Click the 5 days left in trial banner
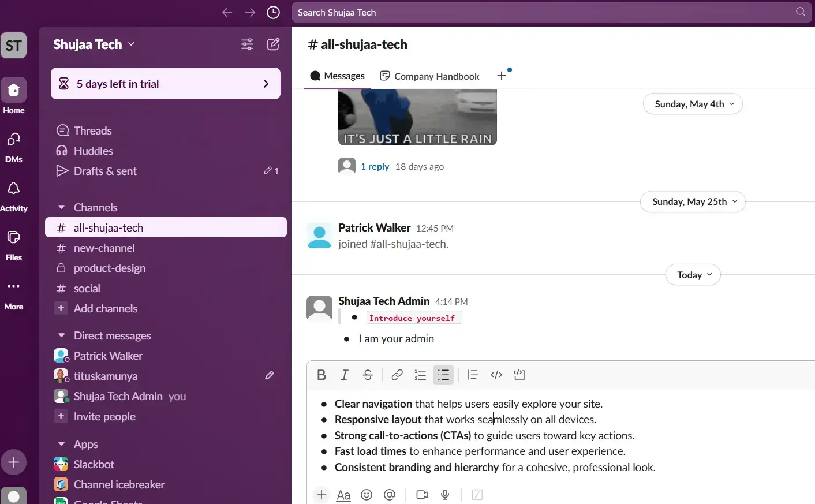This screenshot has width=815, height=504. pyautogui.click(x=166, y=84)
